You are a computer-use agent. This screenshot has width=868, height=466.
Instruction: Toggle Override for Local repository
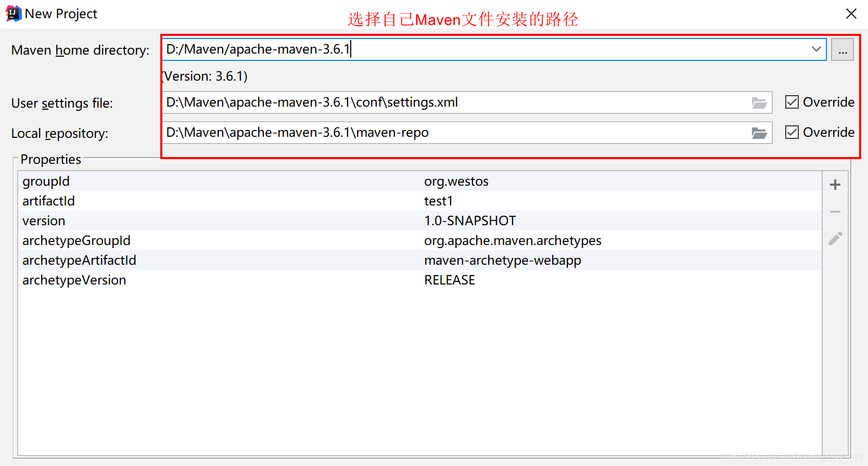point(792,132)
